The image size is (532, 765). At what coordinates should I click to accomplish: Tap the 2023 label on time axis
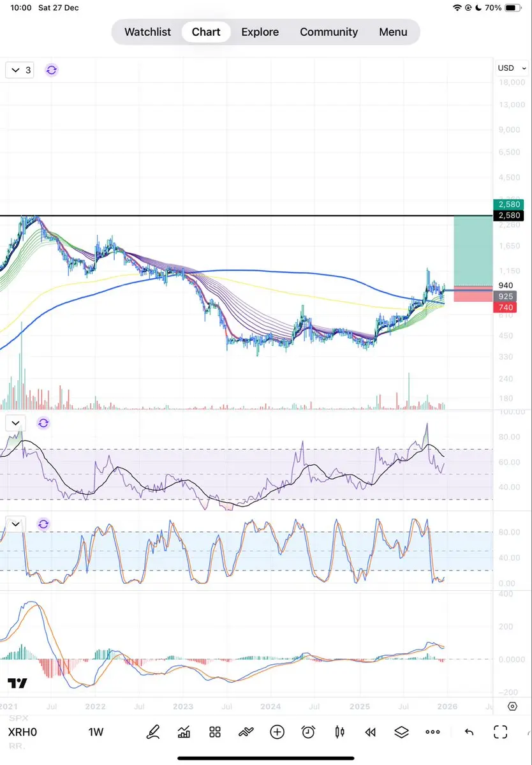[183, 706]
